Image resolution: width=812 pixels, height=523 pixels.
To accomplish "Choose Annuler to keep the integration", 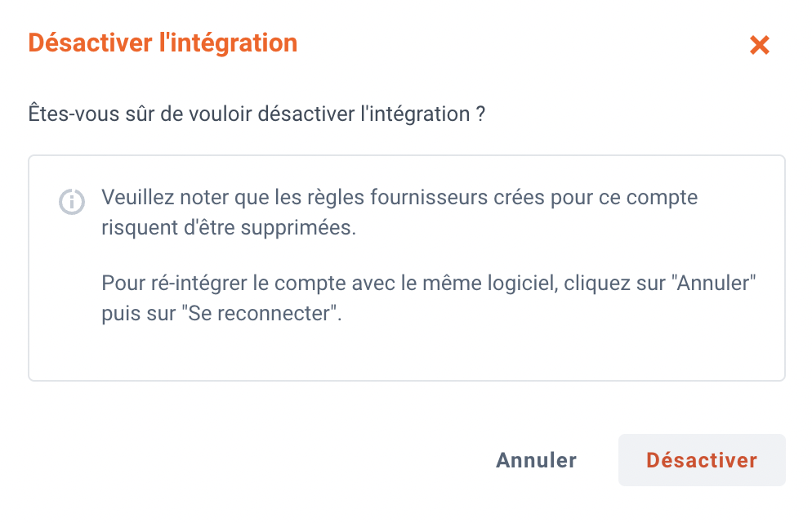I will [x=536, y=460].
